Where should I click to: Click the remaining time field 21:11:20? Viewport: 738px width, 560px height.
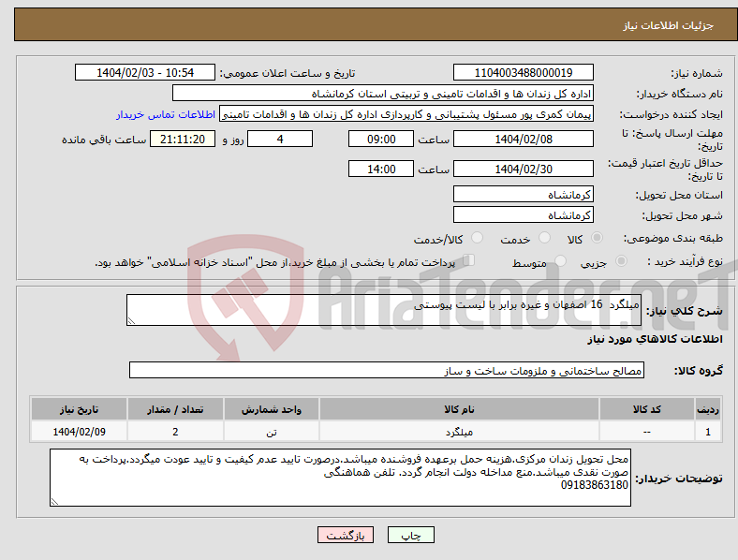coord(183,139)
